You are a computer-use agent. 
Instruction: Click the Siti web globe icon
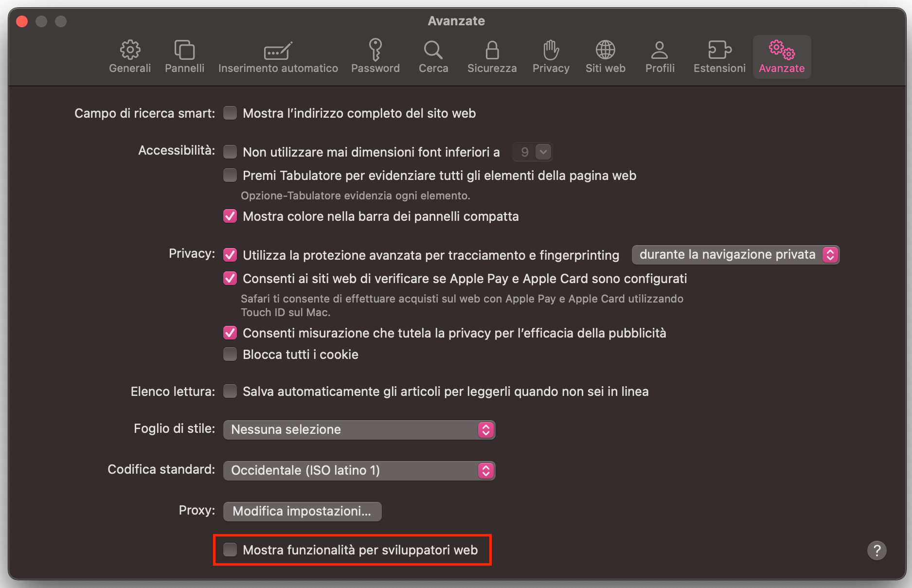click(605, 56)
